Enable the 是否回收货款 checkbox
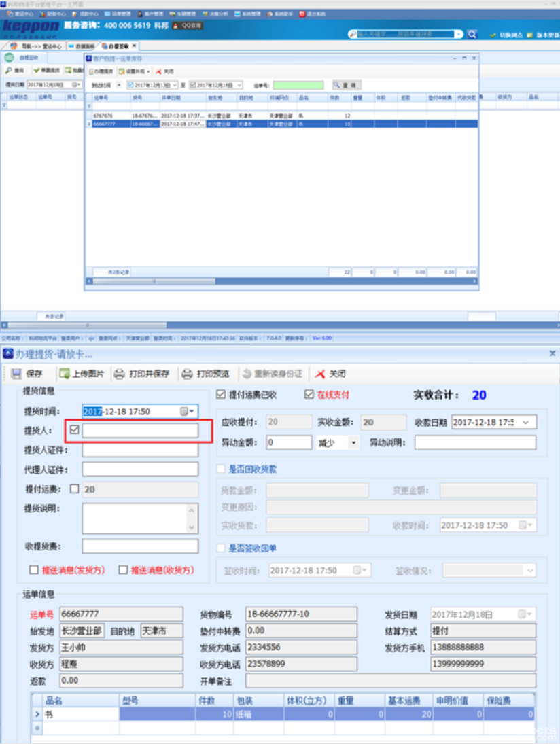This screenshot has width=560, height=744. (x=220, y=469)
